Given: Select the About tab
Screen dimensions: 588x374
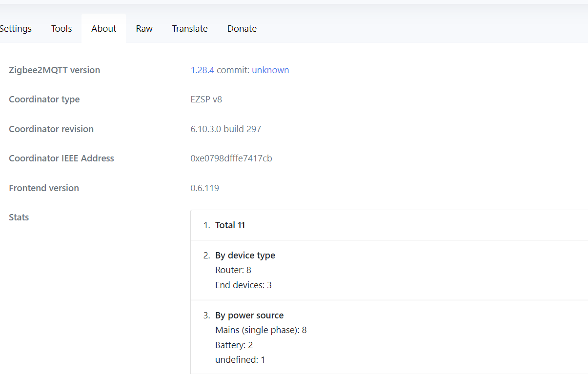Looking at the screenshot, I should [x=103, y=28].
